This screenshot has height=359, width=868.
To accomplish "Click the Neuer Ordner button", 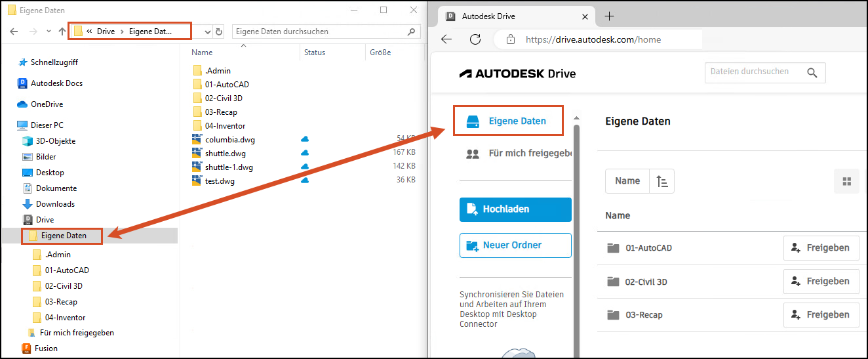I will pos(515,245).
